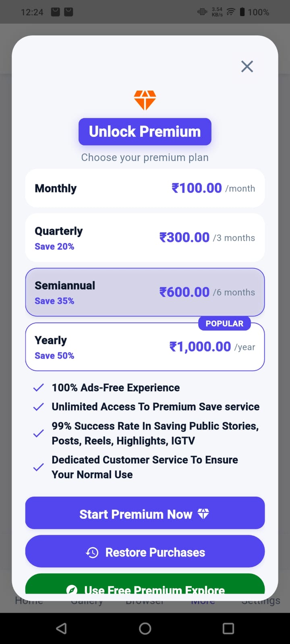Choose the Quarterly Save 20% plan
290x644 pixels.
pos(145,238)
